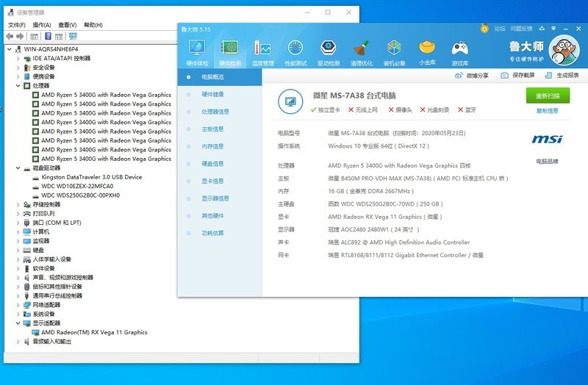Launch 清理优化 broom cleanup icon

tap(361, 51)
